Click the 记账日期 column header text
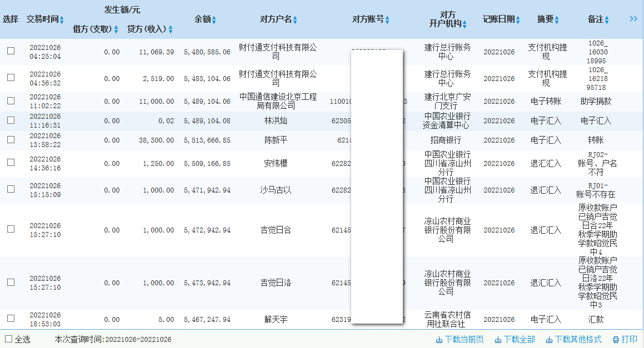The height and width of the screenshot is (348, 644). click(498, 19)
